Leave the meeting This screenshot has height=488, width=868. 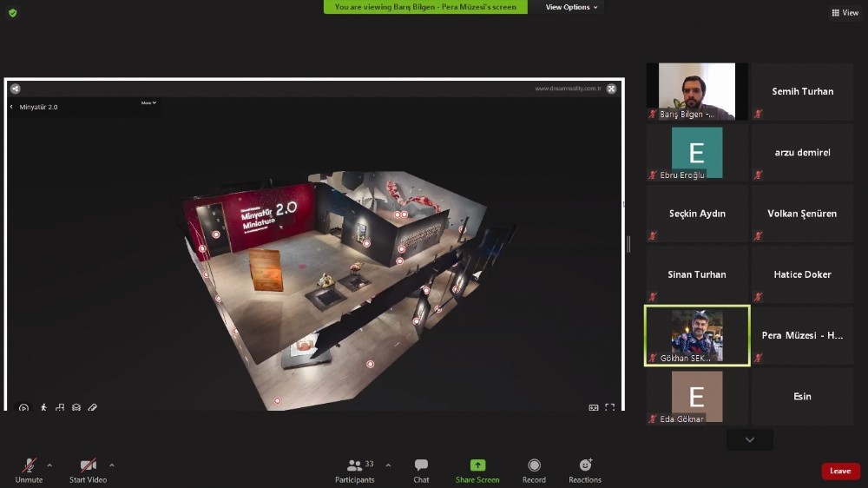[x=840, y=471]
